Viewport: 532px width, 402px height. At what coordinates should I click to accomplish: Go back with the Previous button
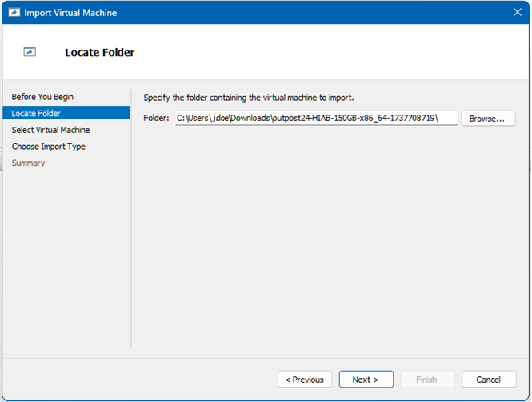(305, 380)
